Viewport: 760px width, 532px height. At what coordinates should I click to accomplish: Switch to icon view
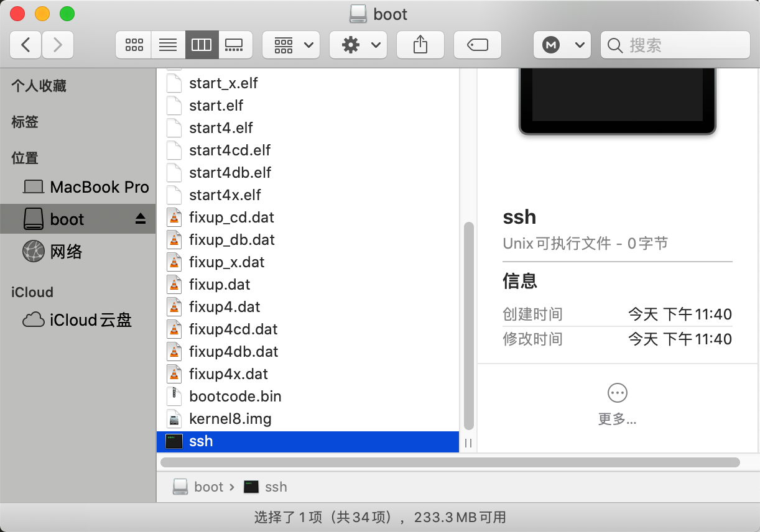point(134,45)
